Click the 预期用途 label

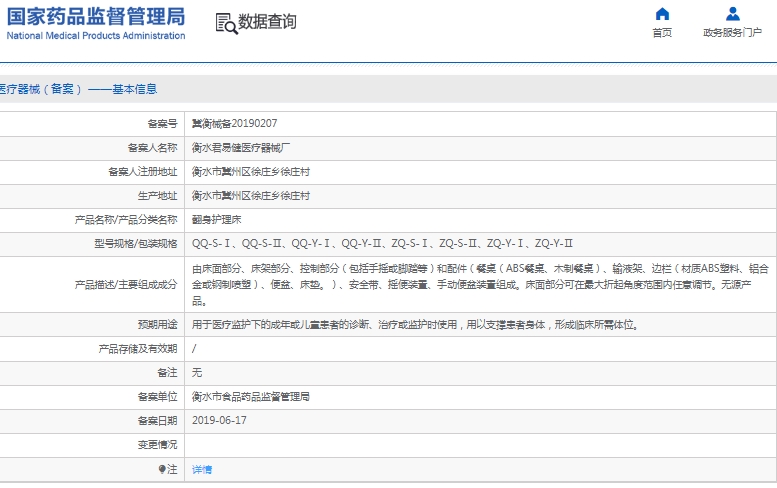[x=157, y=325]
